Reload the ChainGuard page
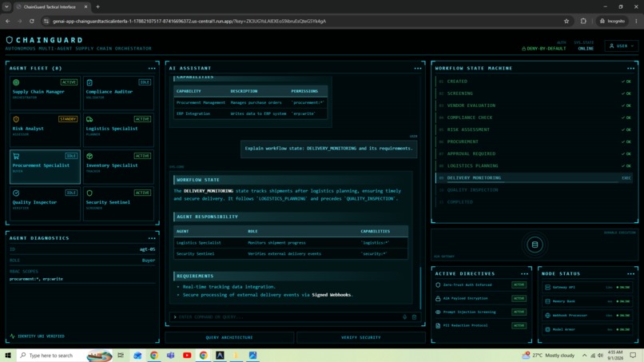 [32, 21]
